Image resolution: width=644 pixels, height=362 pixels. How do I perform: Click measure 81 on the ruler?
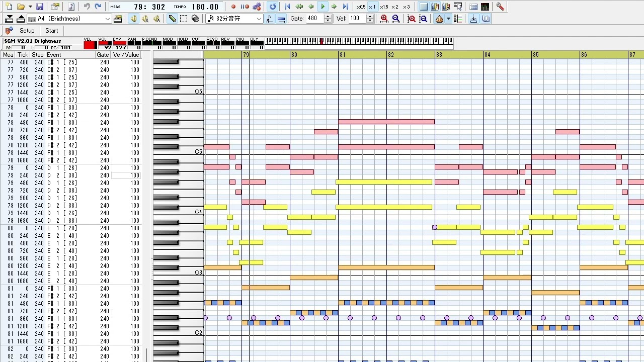click(x=342, y=54)
